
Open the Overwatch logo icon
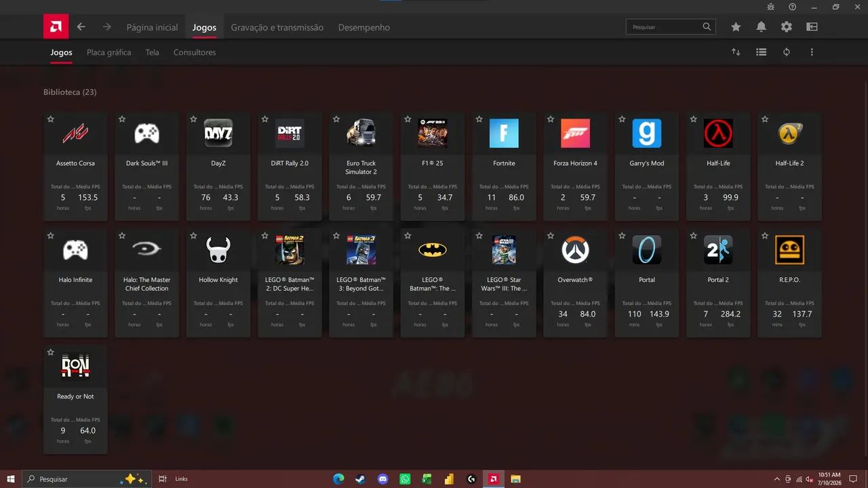(575, 250)
